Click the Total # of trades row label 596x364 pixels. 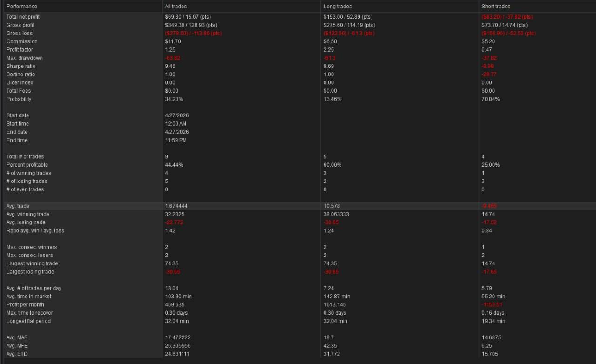[x=25, y=156]
